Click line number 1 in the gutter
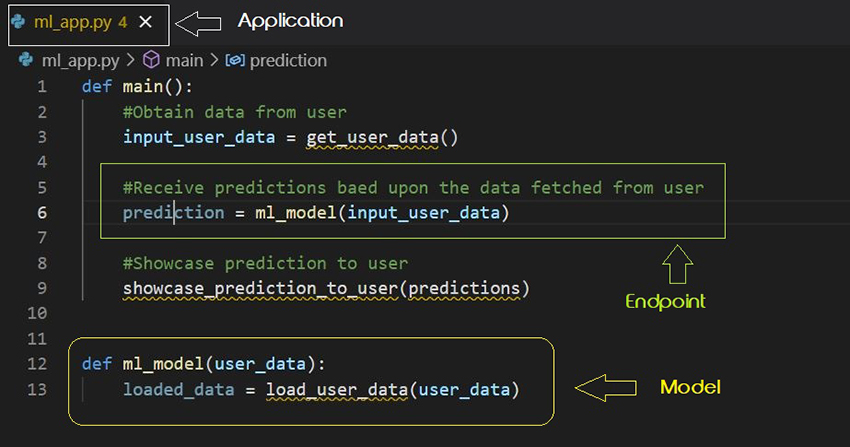 (41, 87)
